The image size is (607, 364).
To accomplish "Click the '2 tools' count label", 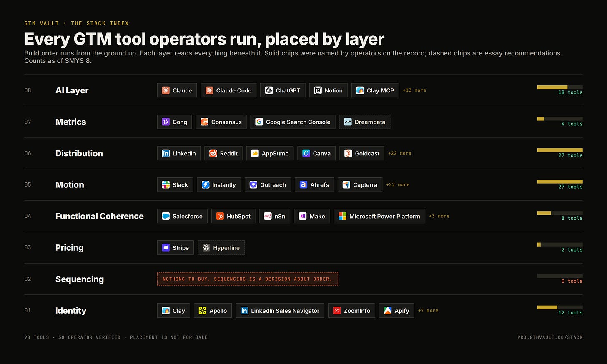I will pos(572,249).
